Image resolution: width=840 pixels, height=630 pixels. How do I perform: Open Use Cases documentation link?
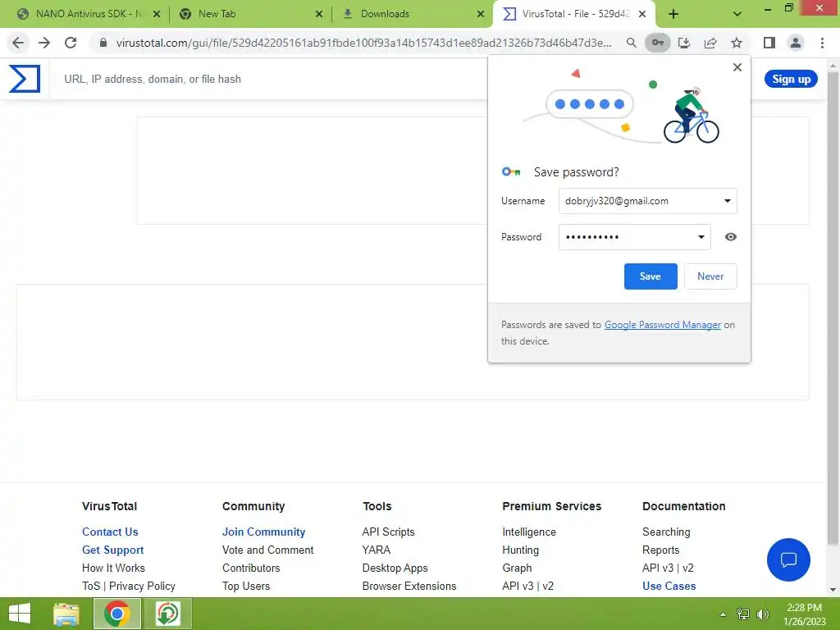(x=669, y=586)
